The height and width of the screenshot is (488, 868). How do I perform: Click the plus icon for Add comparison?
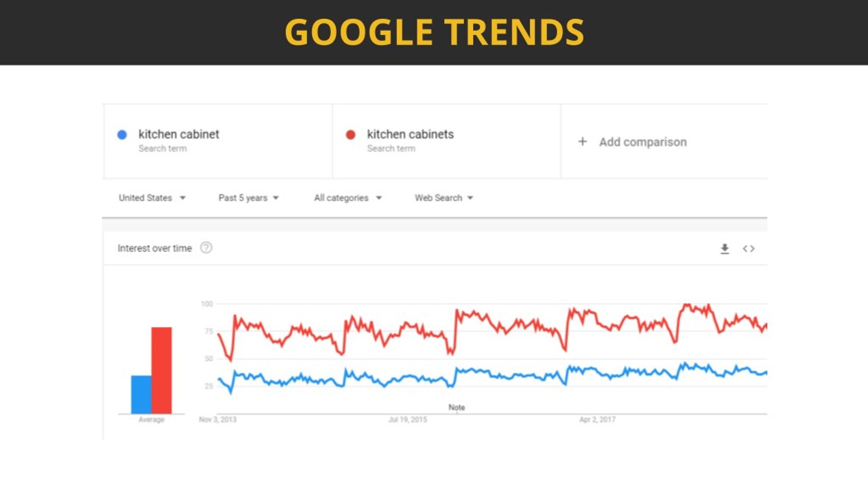[583, 142]
